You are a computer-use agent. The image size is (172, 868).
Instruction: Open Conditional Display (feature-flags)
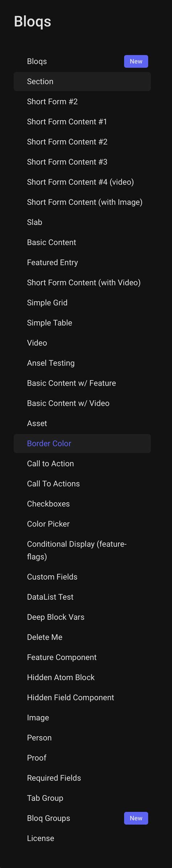tap(82, 550)
